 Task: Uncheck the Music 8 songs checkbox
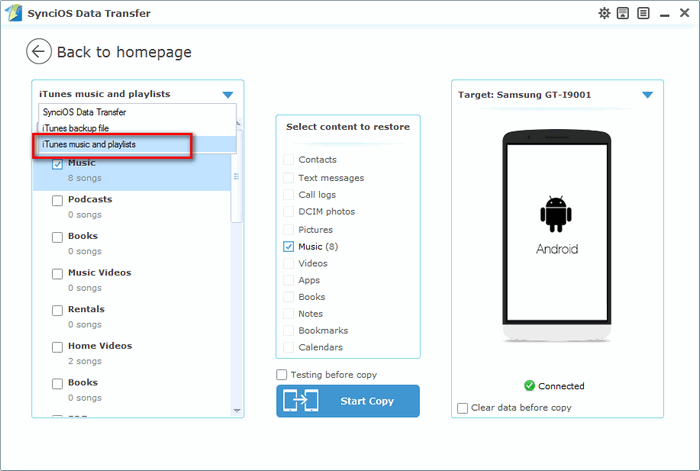(x=57, y=164)
